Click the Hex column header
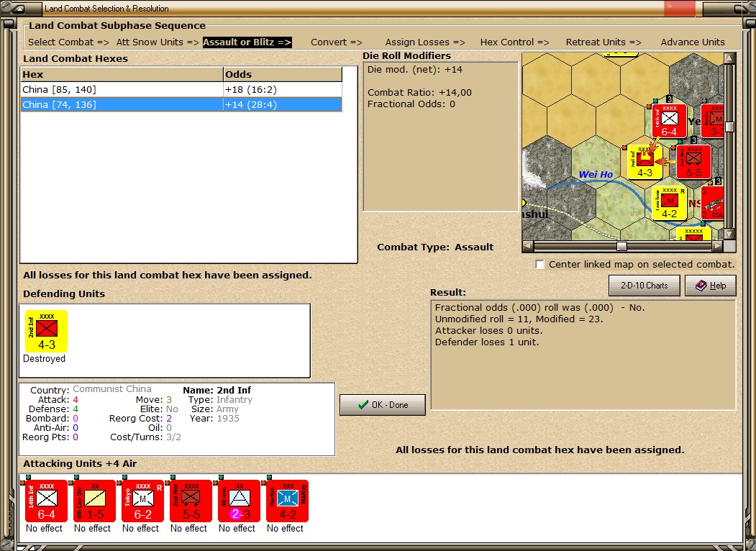Viewport: 756px width, 551px height. tap(122, 74)
